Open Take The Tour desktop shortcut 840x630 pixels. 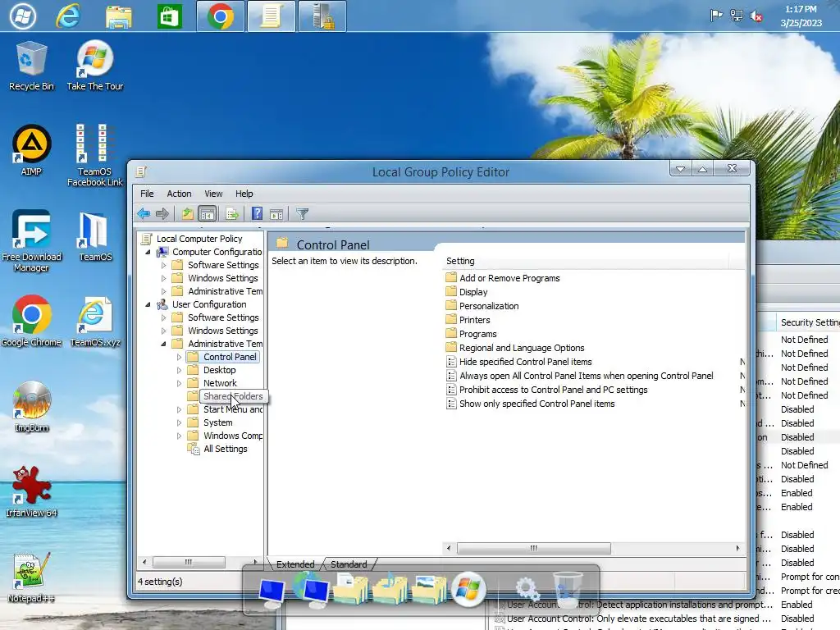[x=95, y=66]
